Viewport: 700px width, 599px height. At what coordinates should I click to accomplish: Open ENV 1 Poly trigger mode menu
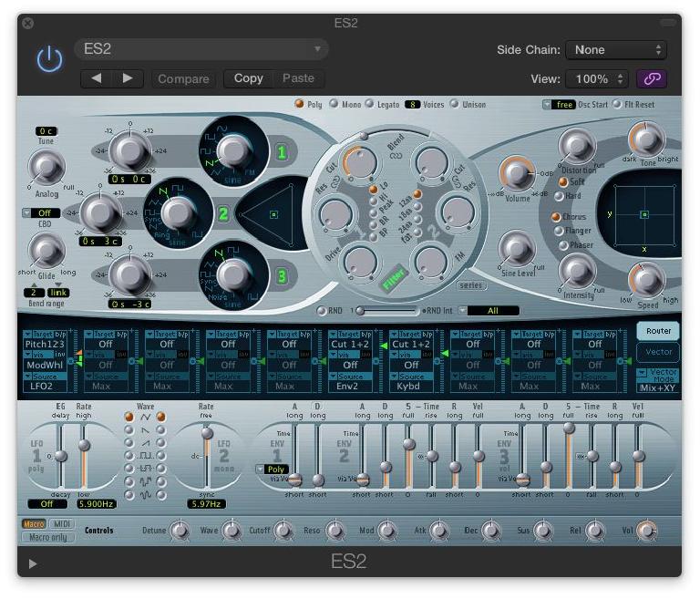coord(273,469)
